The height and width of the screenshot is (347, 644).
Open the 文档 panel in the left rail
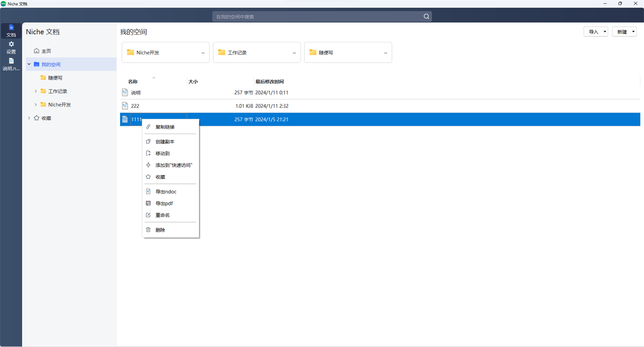coord(11,31)
